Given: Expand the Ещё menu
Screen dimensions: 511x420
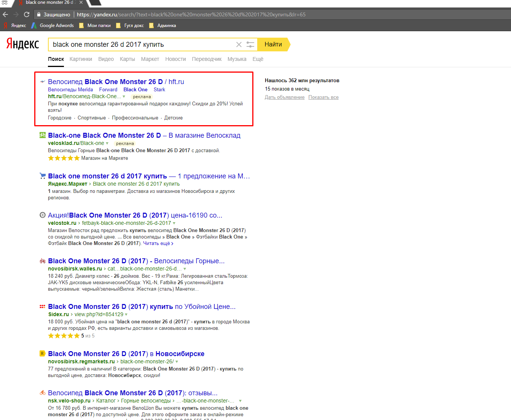Looking at the screenshot, I should click(258, 59).
